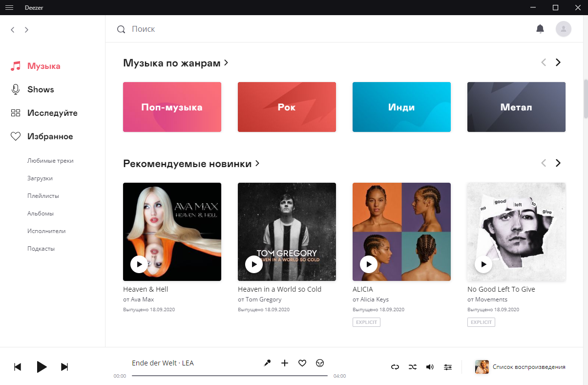Open the Tom Gregory album cover
Viewport: 588px width, 385px height.
287,232
